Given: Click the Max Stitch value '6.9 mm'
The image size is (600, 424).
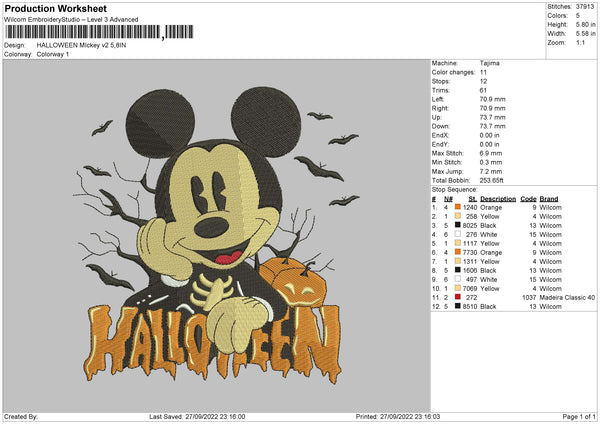Looking at the screenshot, I should coord(491,153).
